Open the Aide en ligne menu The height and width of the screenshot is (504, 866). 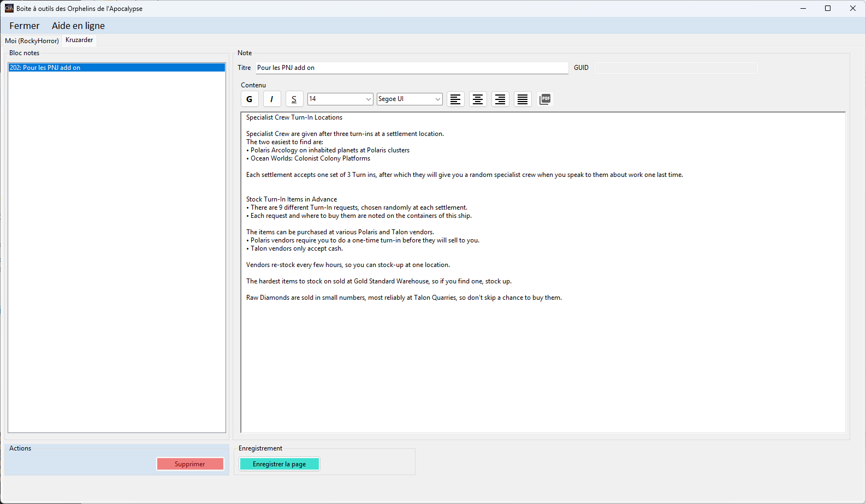click(78, 26)
